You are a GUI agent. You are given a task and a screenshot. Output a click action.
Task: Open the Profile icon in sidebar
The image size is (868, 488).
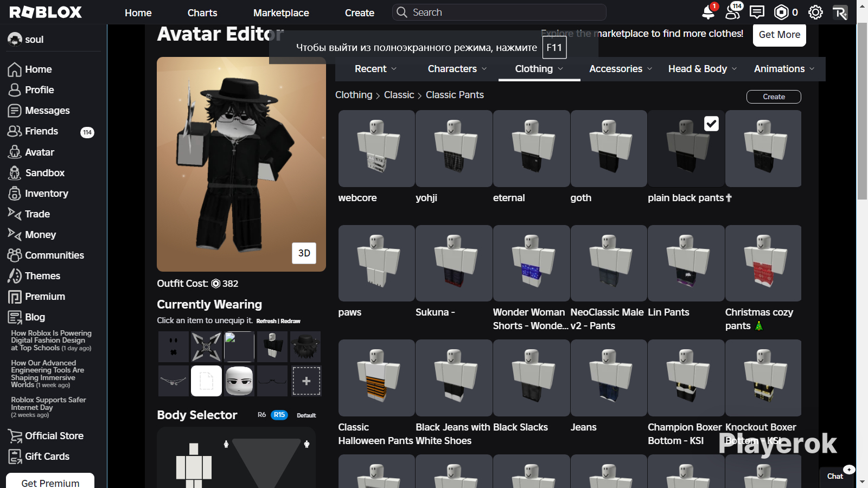pos(15,90)
